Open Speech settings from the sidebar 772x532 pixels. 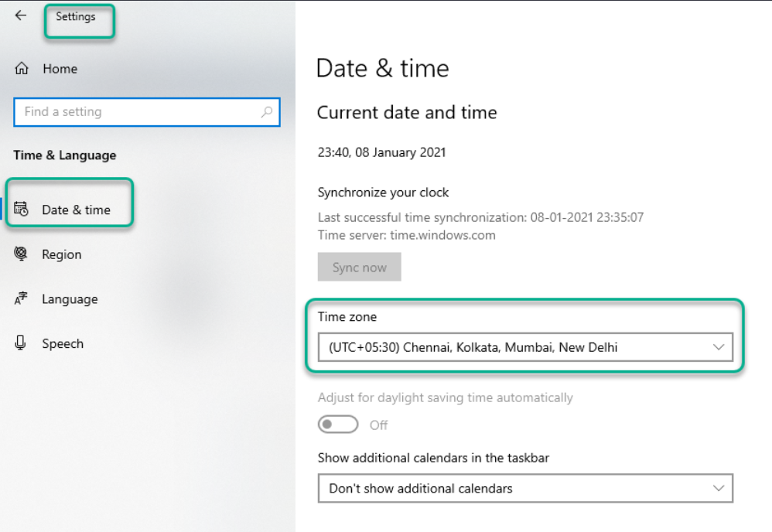click(63, 343)
